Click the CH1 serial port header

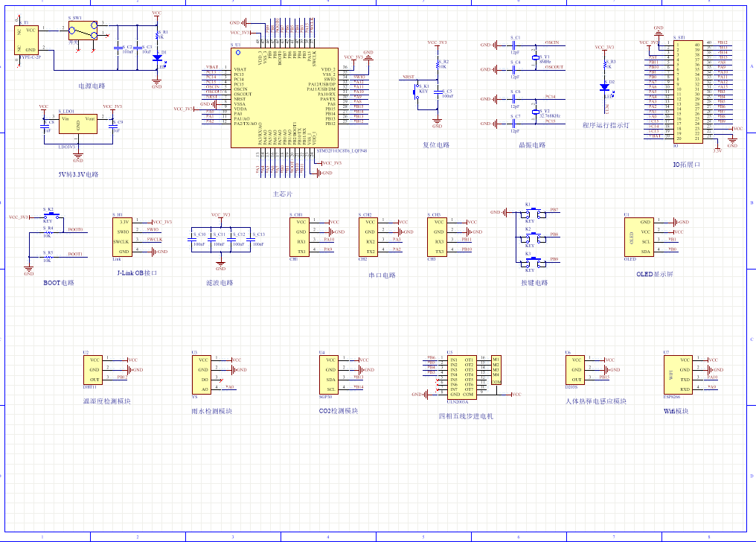tap(300, 236)
